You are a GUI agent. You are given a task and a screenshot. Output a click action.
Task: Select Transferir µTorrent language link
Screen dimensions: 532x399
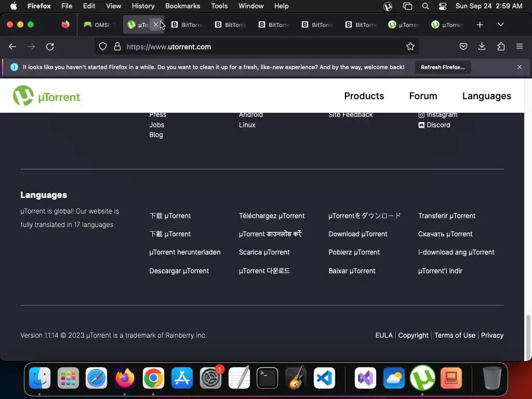[446, 216]
